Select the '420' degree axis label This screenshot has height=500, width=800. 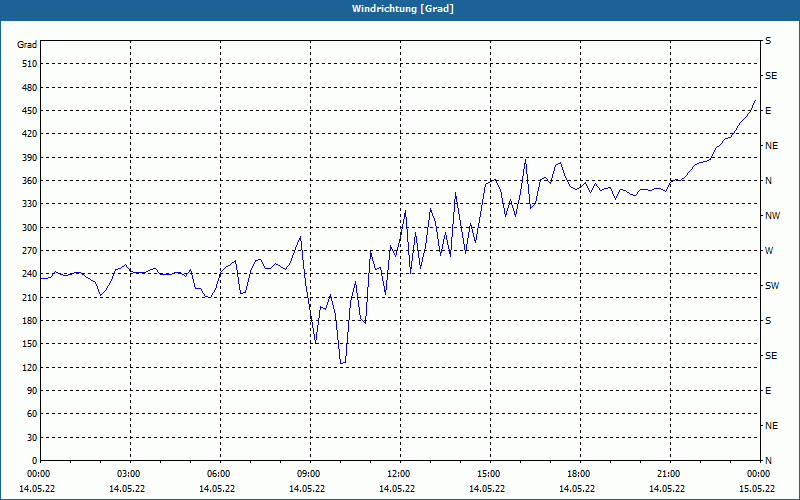click(x=30, y=134)
